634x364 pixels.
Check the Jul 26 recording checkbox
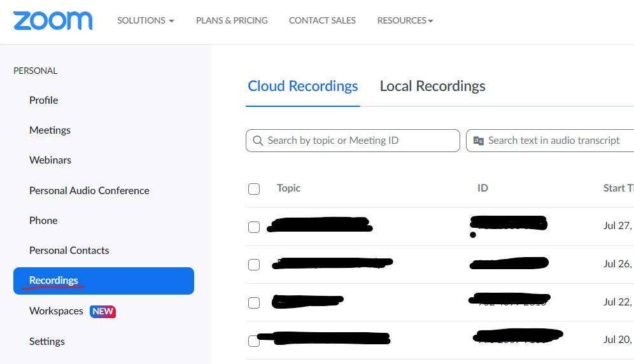coord(254,265)
